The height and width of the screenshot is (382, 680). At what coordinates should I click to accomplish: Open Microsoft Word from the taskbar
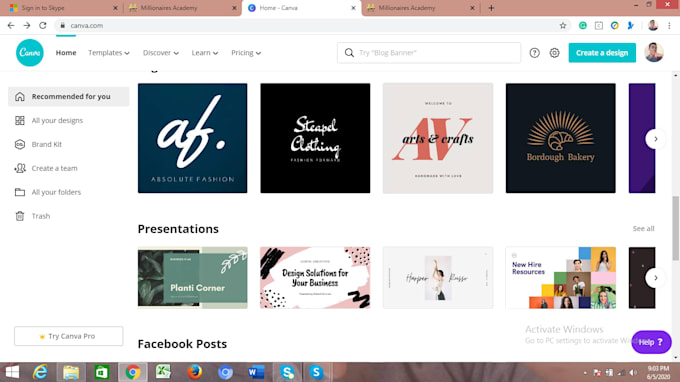[256, 372]
